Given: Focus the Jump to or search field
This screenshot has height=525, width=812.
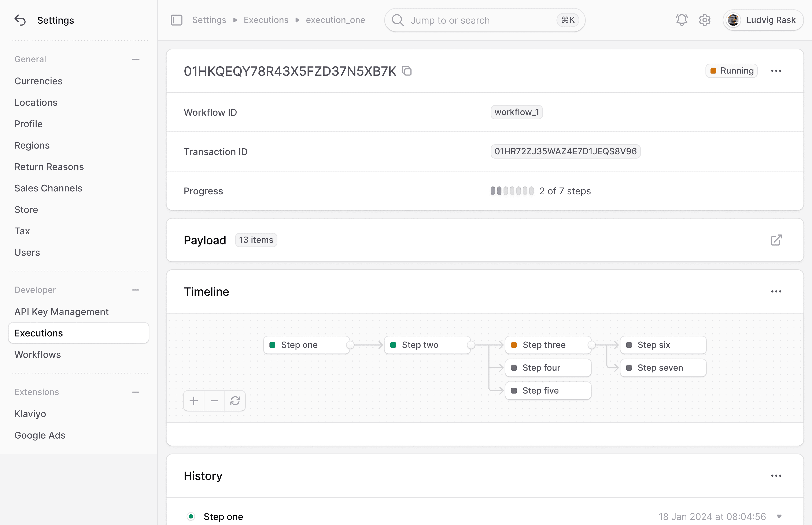Looking at the screenshot, I should [478, 20].
